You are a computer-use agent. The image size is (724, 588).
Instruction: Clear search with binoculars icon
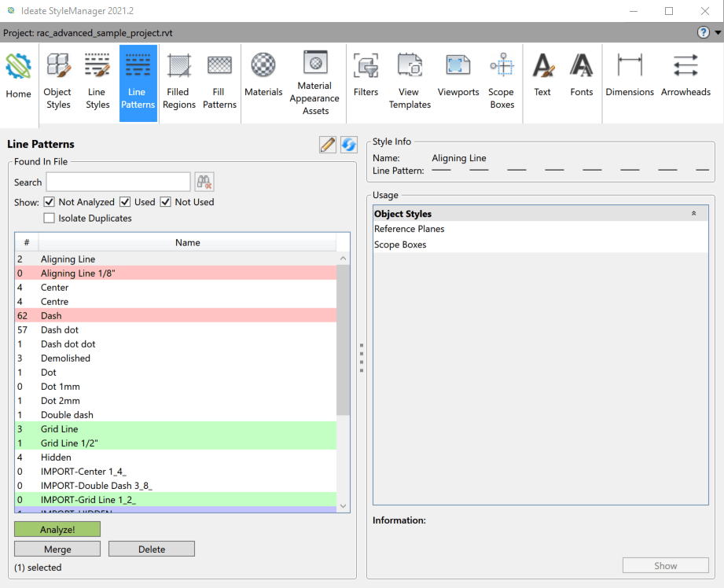pyautogui.click(x=204, y=182)
